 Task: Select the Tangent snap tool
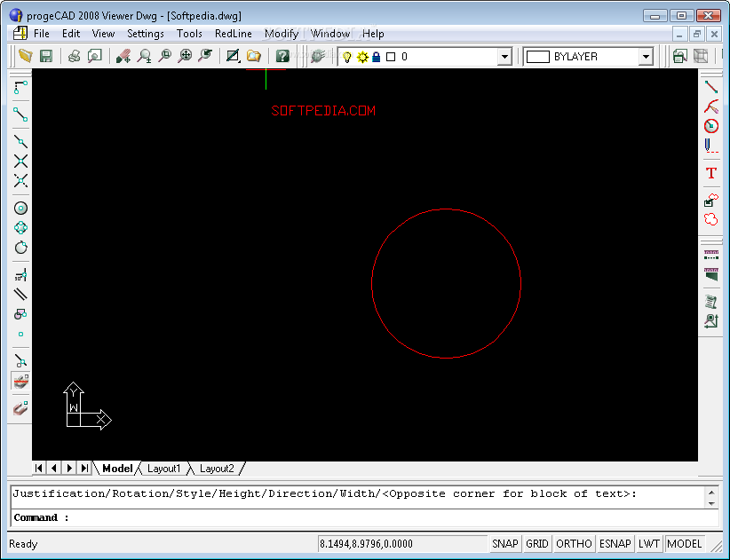click(x=20, y=248)
